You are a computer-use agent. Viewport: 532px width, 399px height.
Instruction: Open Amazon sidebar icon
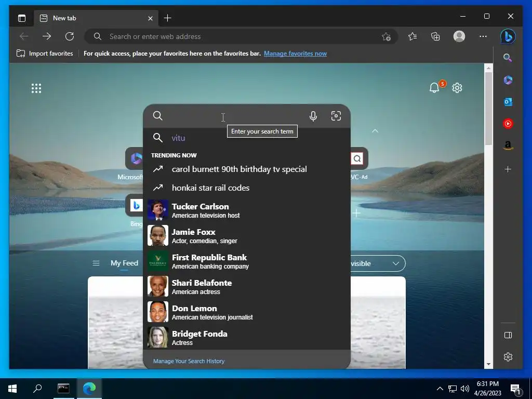[x=508, y=145]
